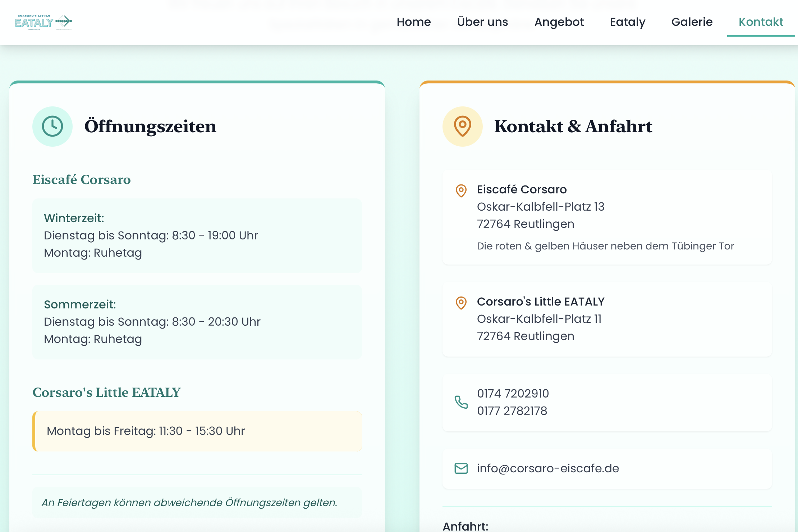The image size is (798, 532).
Task: Open the Home menu item
Action: click(x=414, y=22)
